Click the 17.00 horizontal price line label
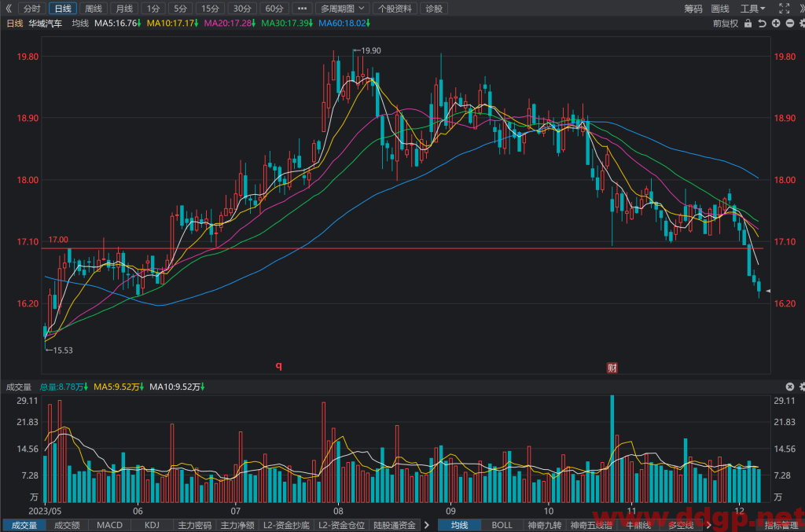 coord(58,240)
